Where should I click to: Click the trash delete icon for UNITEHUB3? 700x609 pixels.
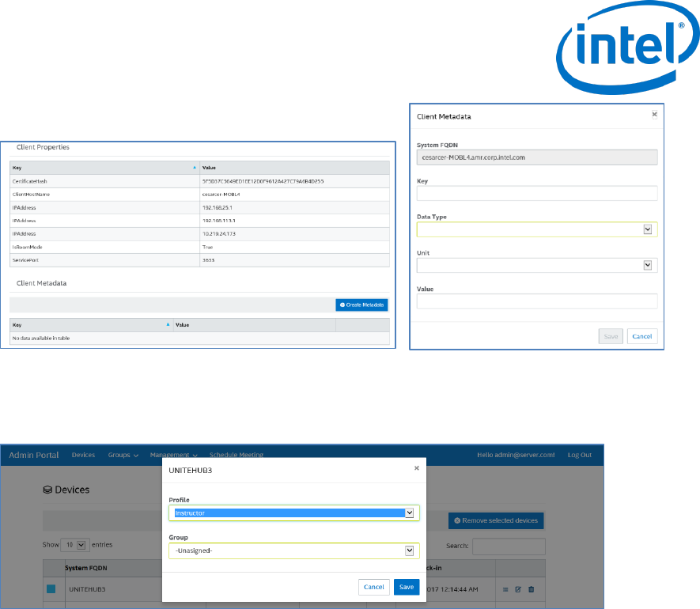531,589
